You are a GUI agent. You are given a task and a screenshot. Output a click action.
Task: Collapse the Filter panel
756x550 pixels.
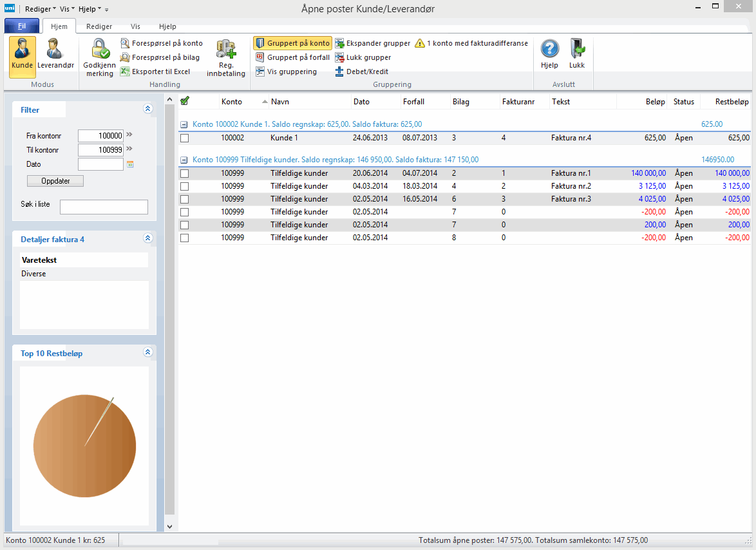coord(147,109)
